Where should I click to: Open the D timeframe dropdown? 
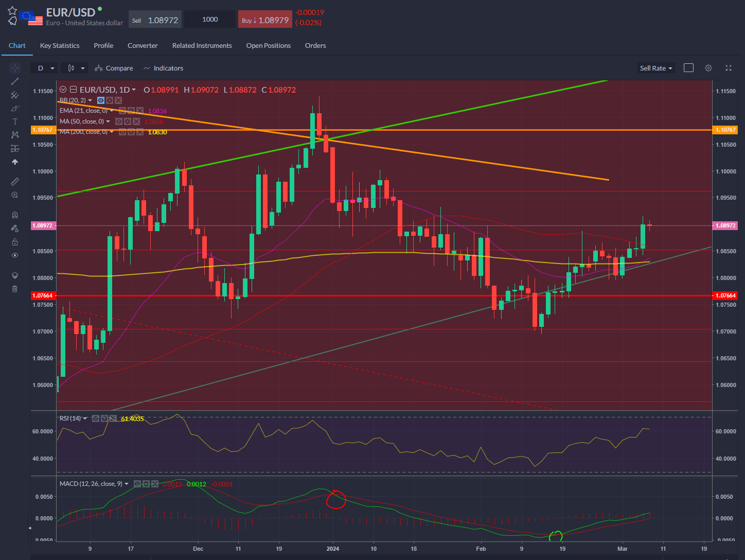[44, 67]
